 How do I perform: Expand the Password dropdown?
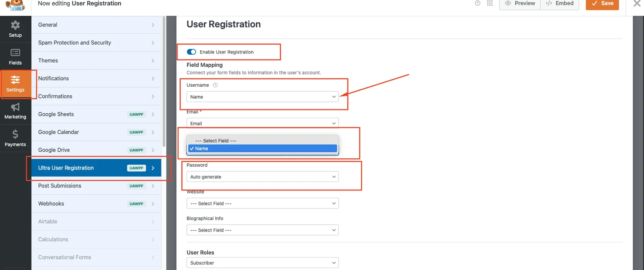click(x=262, y=177)
